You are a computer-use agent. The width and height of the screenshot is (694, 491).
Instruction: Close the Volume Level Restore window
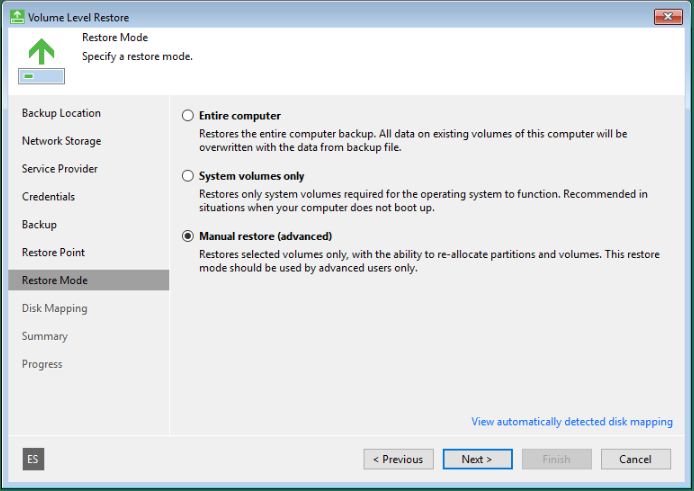click(x=668, y=17)
